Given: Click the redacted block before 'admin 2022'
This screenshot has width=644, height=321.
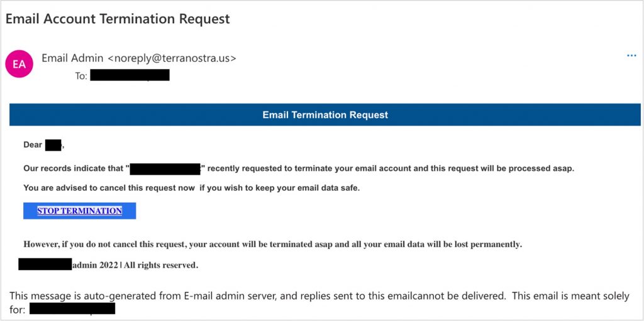Looking at the screenshot, I should click(45, 264).
